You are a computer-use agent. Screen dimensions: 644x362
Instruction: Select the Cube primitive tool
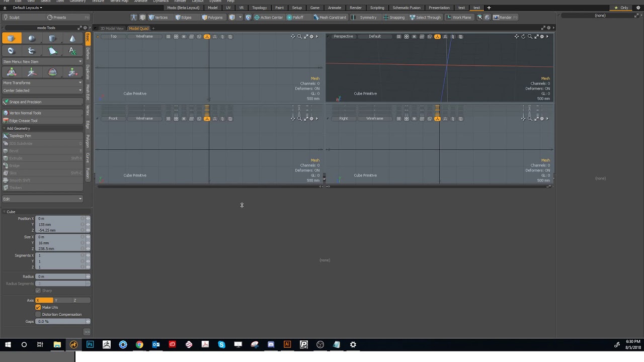pos(11,38)
